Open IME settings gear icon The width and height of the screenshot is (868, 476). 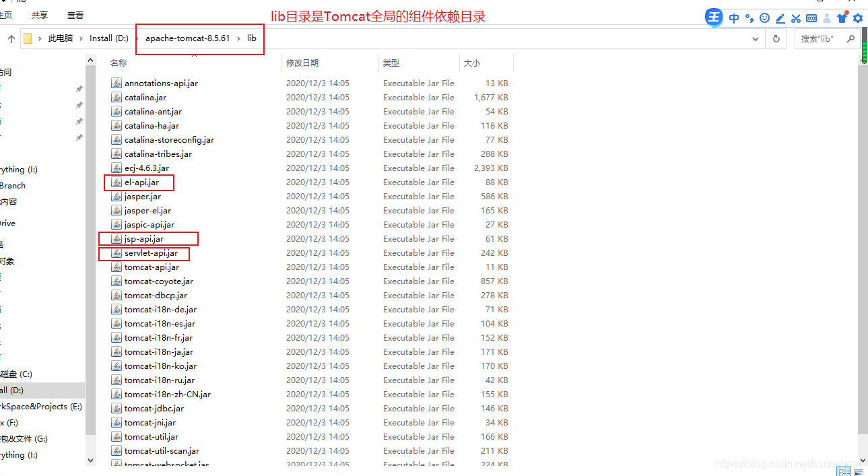click(858, 19)
